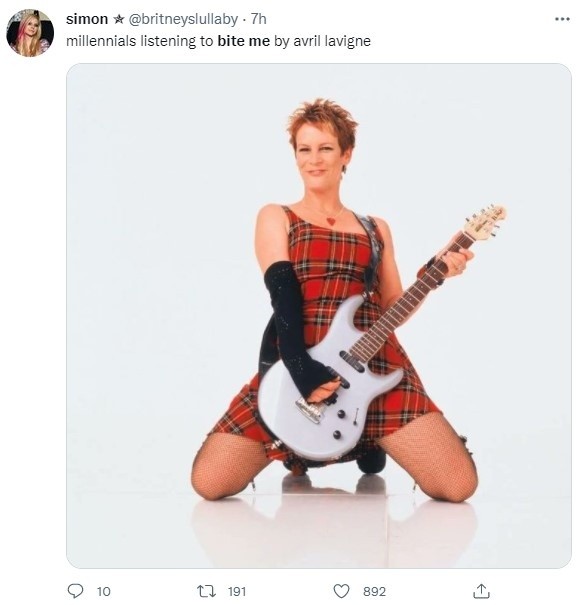
Task: Open the 7h timestamp link
Action: click(x=259, y=19)
